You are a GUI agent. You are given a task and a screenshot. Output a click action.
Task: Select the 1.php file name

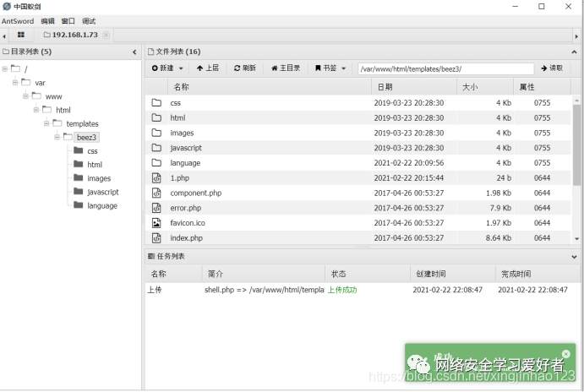click(179, 178)
